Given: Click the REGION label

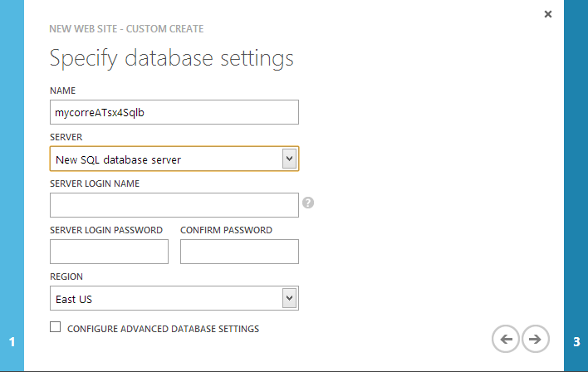Looking at the screenshot, I should (66, 277).
